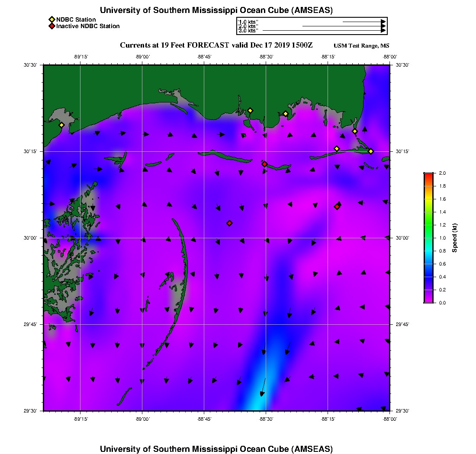Click the bottom Ocean Cube (AMSEAS) title

216,449
